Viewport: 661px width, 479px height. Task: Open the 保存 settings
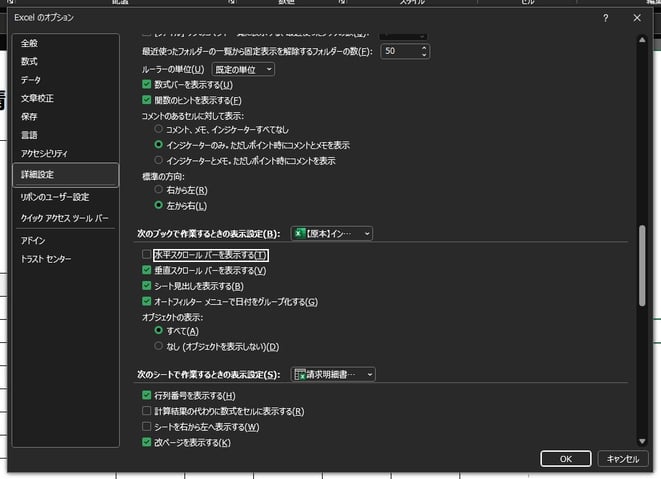[x=30, y=117]
